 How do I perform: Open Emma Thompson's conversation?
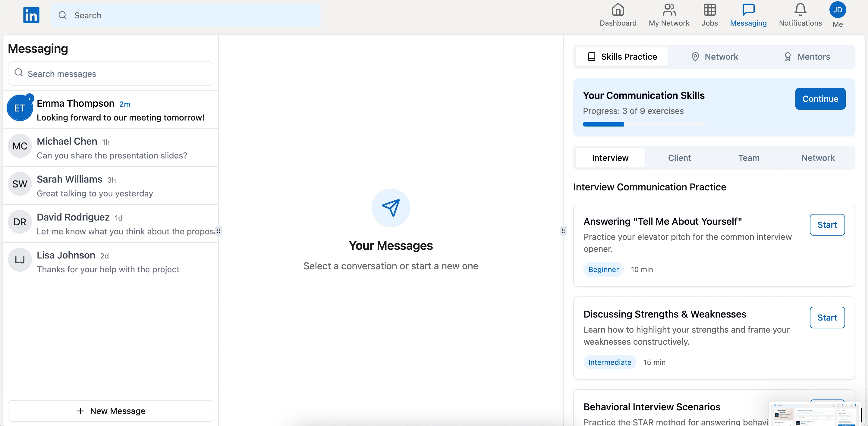[x=111, y=110]
